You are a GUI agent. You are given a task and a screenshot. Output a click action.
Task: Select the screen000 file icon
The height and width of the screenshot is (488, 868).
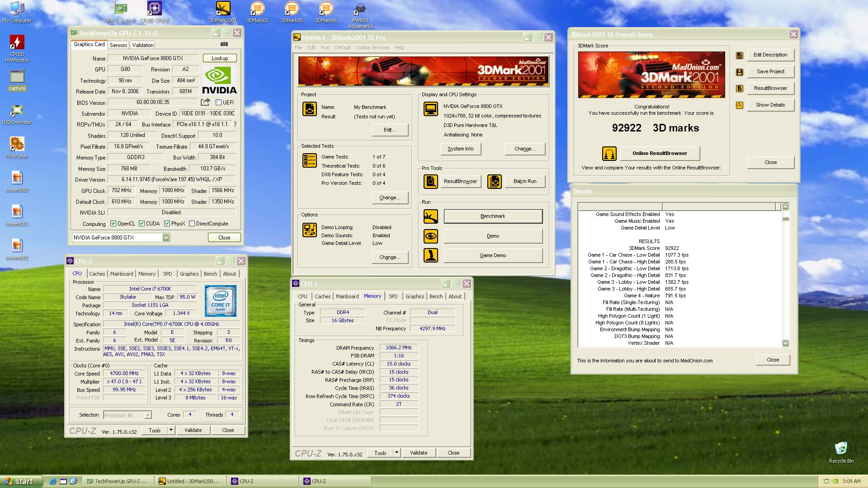[17, 182]
